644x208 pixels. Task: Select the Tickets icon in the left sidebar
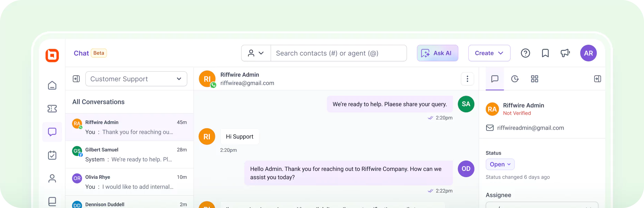(52, 109)
